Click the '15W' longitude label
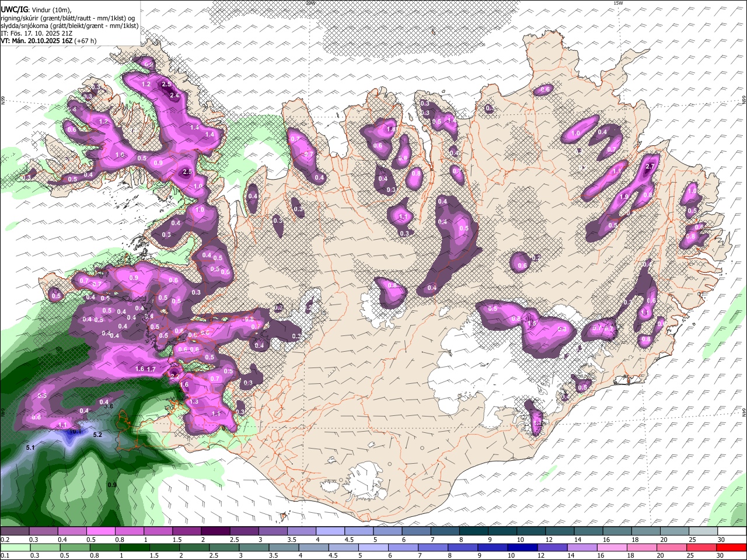Screen dimensions: 747x560 (x=619, y=2)
